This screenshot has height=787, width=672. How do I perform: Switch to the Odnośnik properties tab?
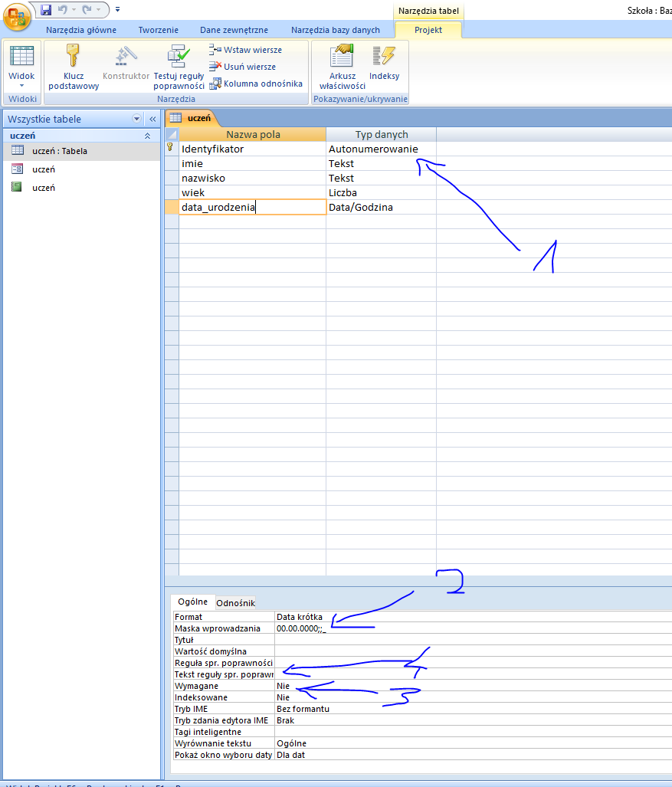235,603
